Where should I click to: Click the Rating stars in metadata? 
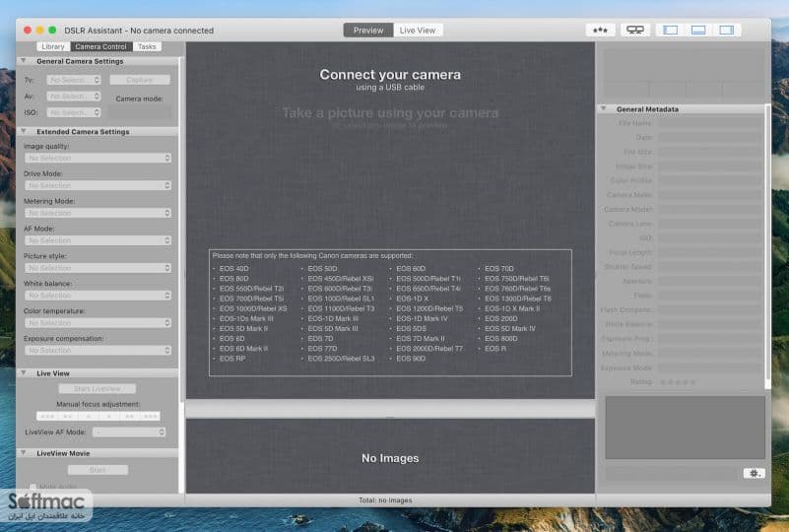coord(678,382)
